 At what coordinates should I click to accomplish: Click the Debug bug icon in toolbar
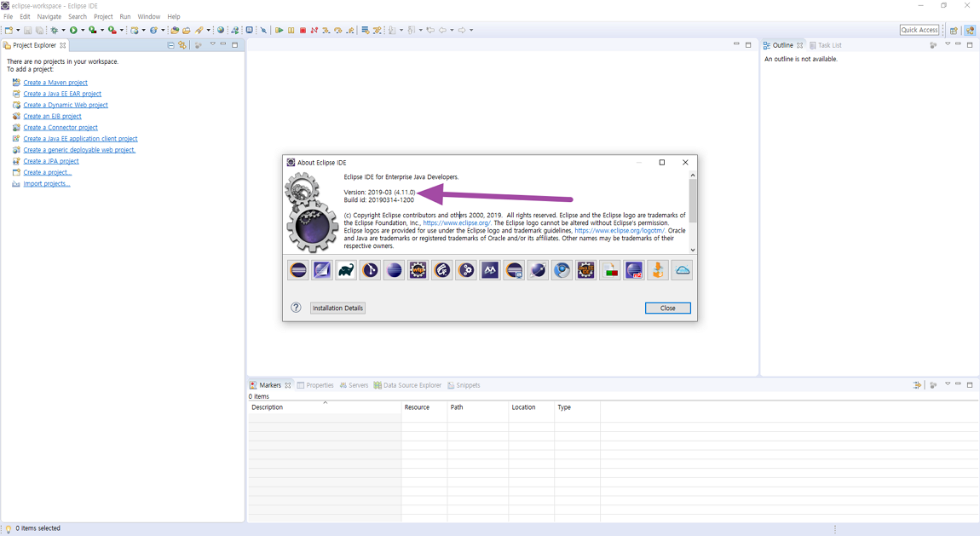pyautogui.click(x=55, y=30)
